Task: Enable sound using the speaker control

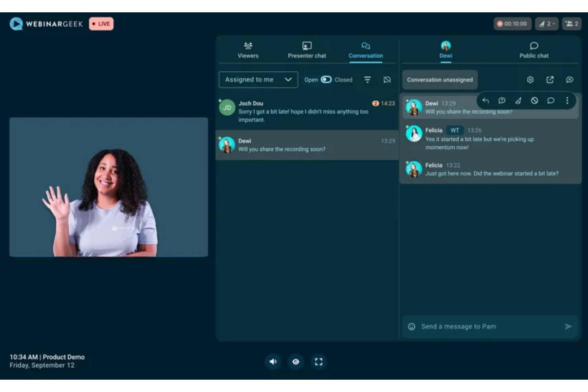Action: coord(273,361)
